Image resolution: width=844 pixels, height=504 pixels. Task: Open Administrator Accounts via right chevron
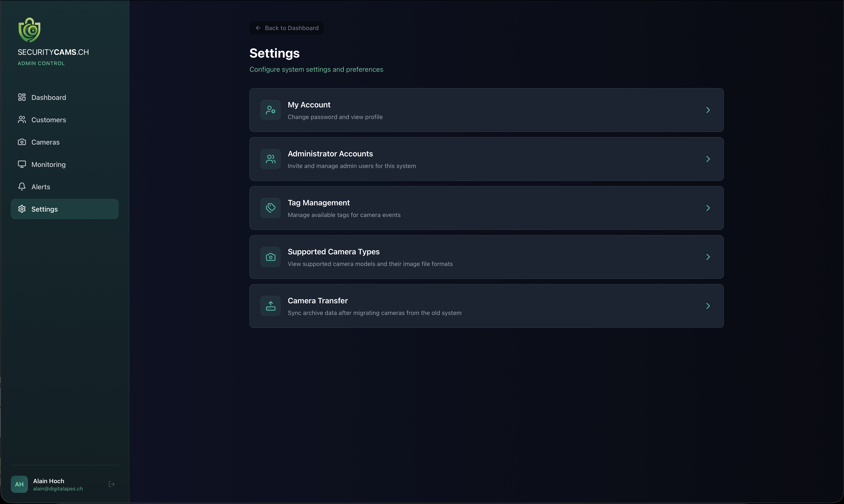click(x=708, y=159)
